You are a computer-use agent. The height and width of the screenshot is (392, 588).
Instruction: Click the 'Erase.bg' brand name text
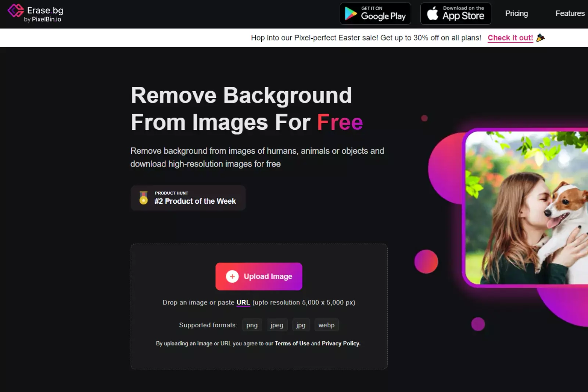click(45, 10)
